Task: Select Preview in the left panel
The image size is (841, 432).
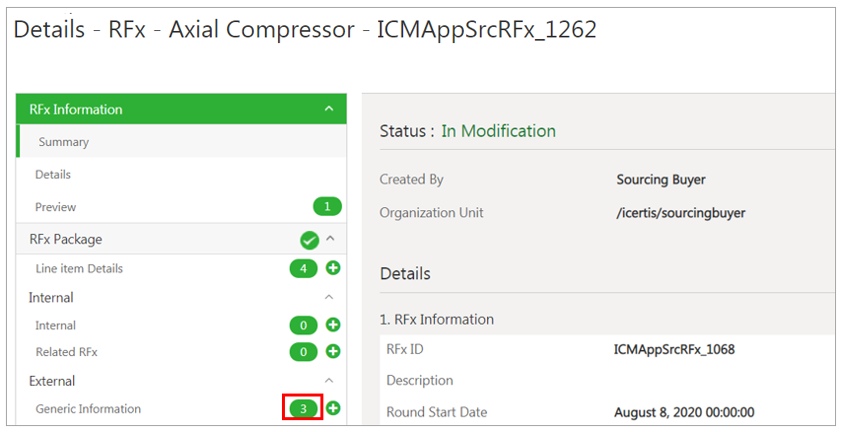Action: click(x=56, y=207)
